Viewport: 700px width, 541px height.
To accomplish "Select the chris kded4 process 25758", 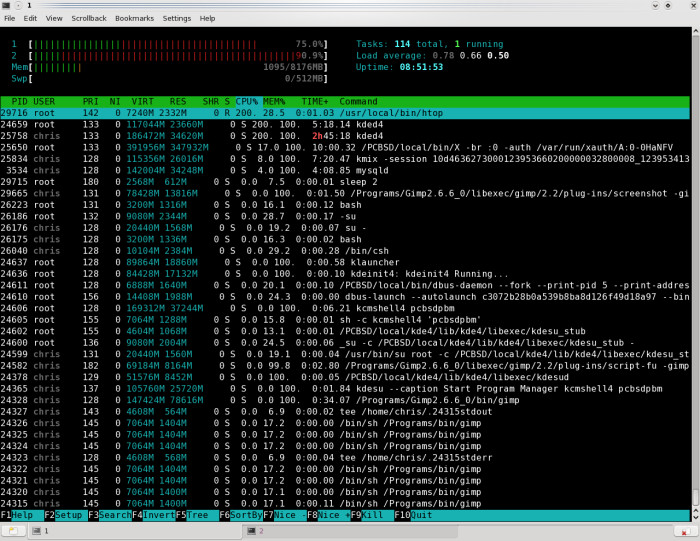I will tap(345, 136).
